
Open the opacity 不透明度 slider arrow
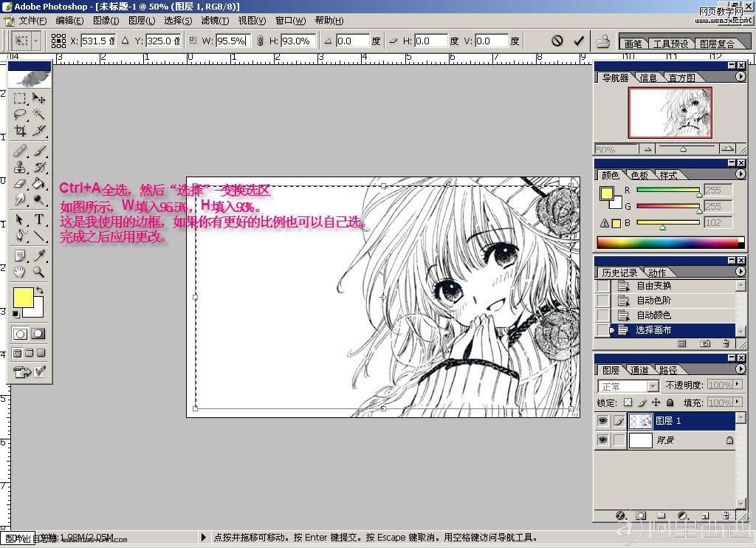pos(738,385)
